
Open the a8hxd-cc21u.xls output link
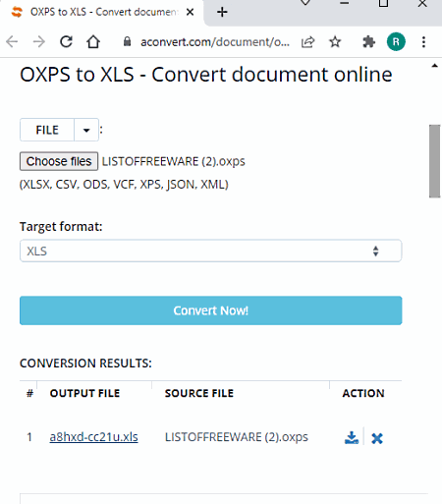click(93, 437)
